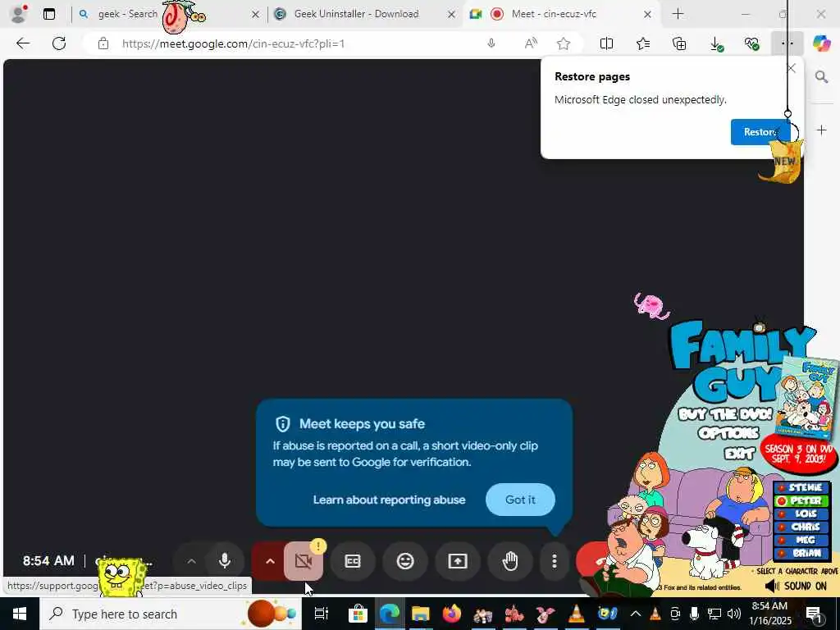The image size is (840, 630).
Task: Click the Family Guy DVD cover thumbnail
Action: coord(809,399)
